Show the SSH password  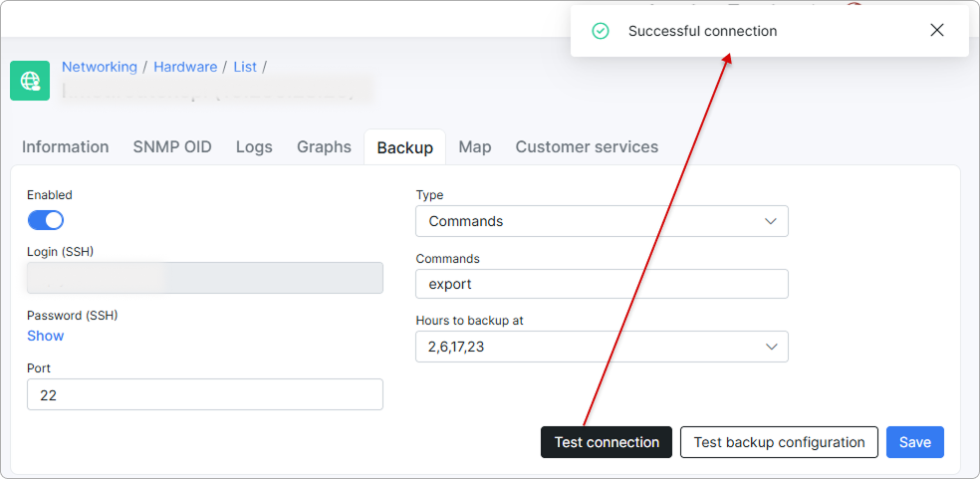point(45,336)
